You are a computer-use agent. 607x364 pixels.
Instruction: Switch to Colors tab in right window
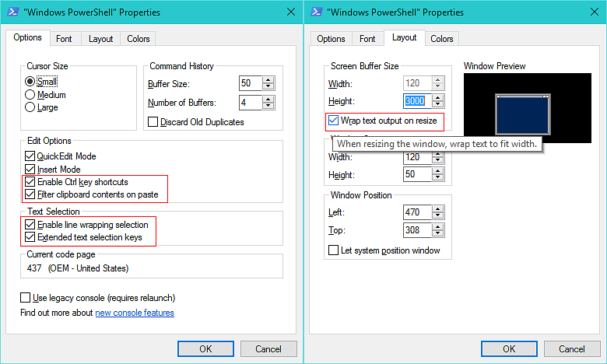(x=442, y=39)
